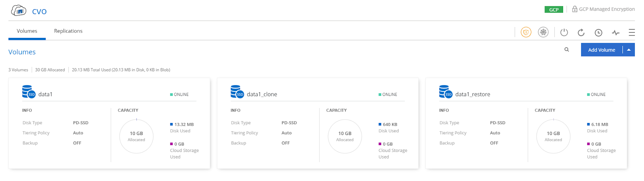Click the ONLINE status of data1

pyautogui.click(x=180, y=94)
